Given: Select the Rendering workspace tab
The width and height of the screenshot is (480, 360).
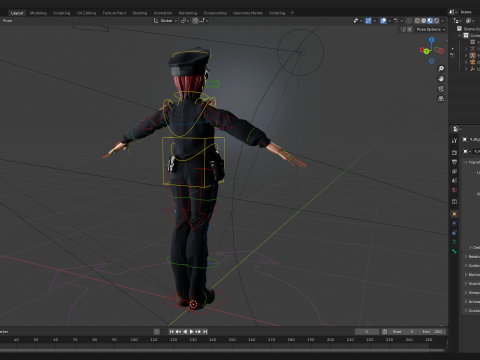Looking at the screenshot, I should (188, 13).
